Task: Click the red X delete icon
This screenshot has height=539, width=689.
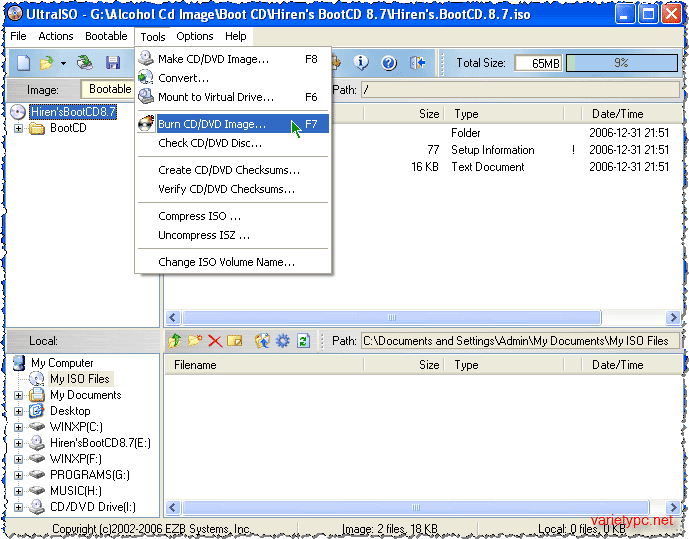Action: click(x=215, y=340)
